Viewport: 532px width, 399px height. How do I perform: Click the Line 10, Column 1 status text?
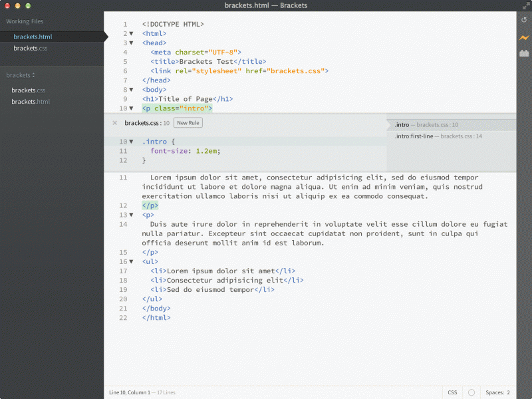(130, 392)
